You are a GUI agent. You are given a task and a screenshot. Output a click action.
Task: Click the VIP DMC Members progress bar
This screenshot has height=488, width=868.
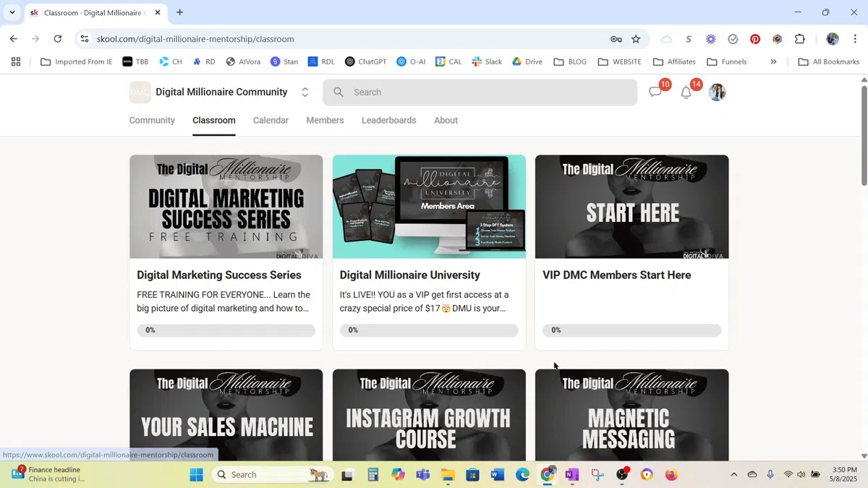[632, 330]
